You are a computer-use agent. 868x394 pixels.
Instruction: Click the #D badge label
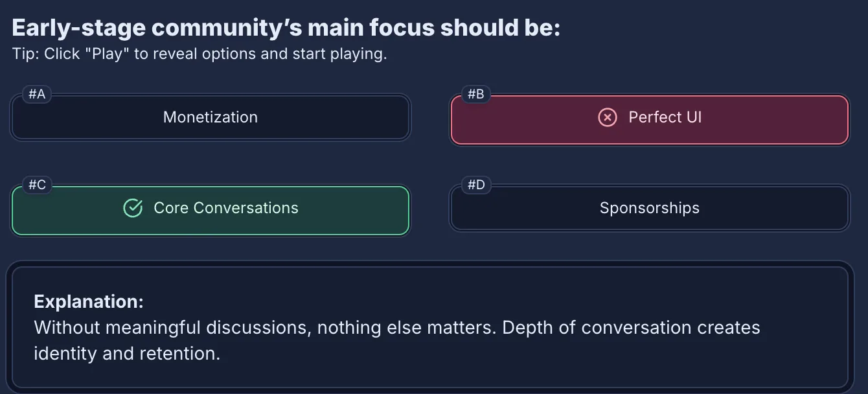[476, 185]
